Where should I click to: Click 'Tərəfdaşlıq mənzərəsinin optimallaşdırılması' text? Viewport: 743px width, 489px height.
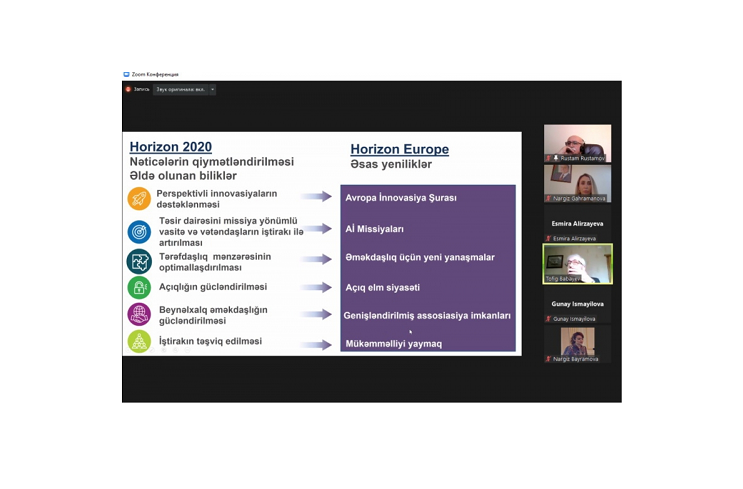[x=215, y=262]
